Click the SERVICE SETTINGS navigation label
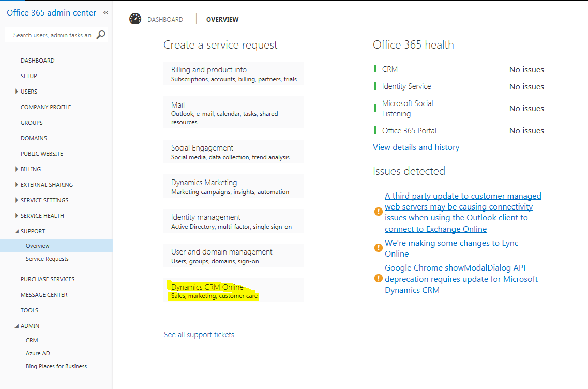Viewport: 588px width, 389px height. click(x=44, y=200)
